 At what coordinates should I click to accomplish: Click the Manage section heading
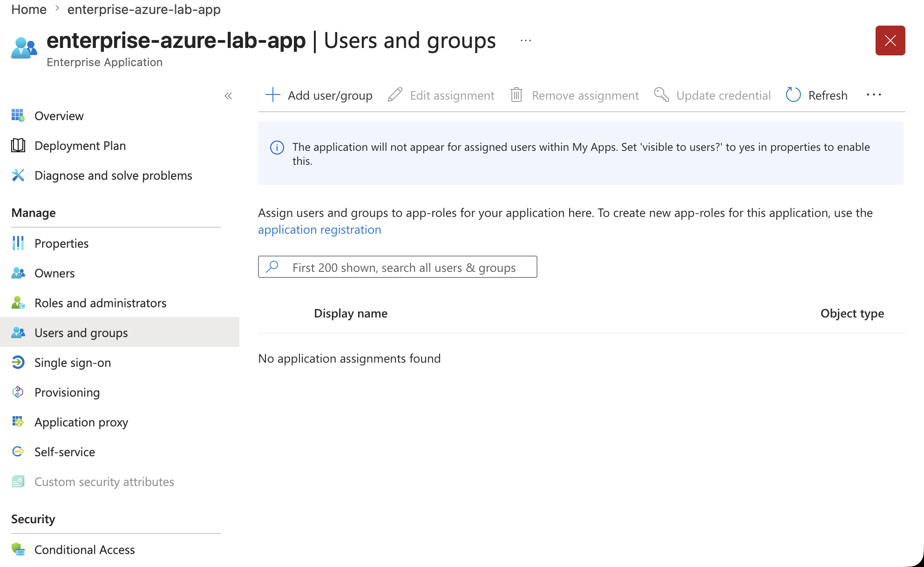point(34,213)
